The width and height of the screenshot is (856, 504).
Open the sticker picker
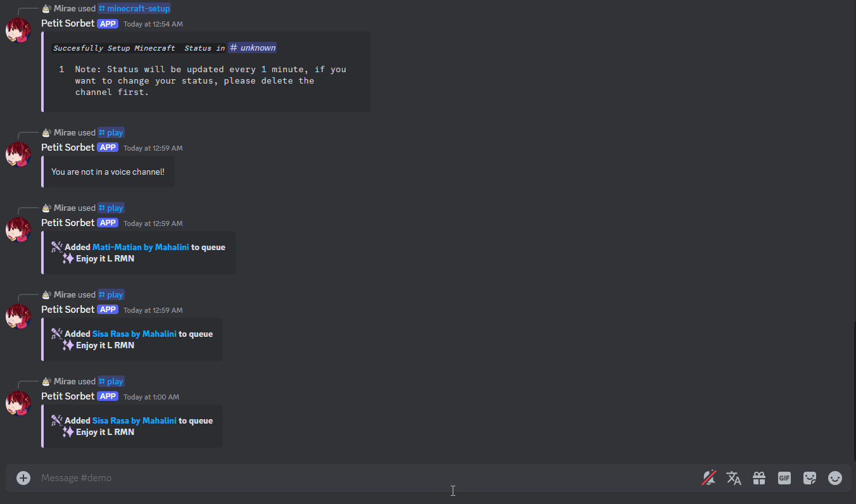coord(810,478)
